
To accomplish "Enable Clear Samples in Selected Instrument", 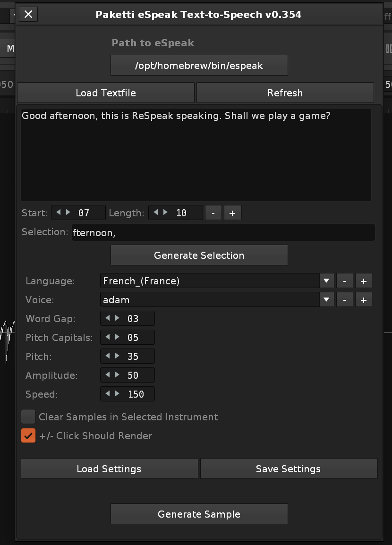I will (x=28, y=417).
